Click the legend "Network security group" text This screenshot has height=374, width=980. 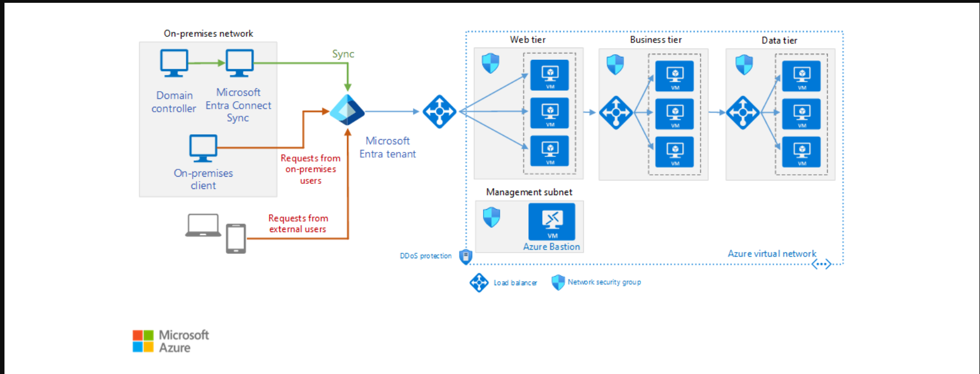(604, 282)
